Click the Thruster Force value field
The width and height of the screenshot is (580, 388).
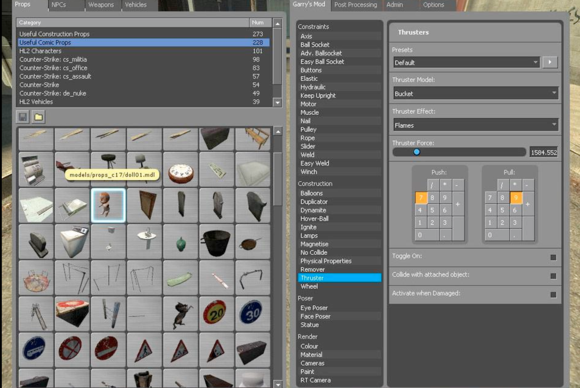coord(544,152)
